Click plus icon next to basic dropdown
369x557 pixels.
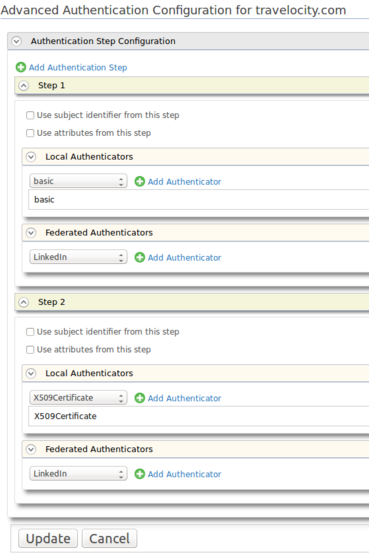point(140,182)
